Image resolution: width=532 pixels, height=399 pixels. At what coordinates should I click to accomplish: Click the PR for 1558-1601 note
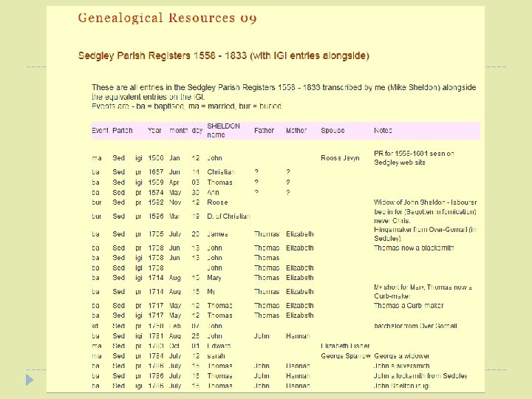pos(414,158)
